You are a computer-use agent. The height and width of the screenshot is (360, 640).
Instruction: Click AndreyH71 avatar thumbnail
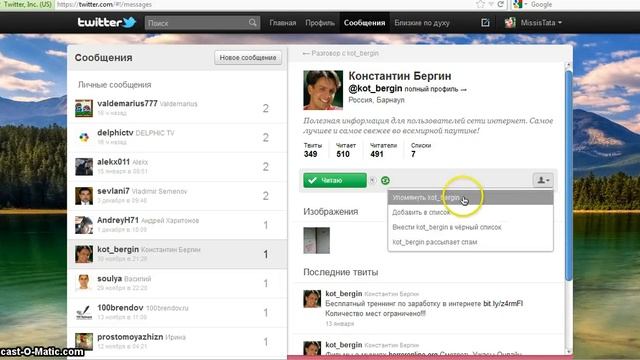(84, 225)
